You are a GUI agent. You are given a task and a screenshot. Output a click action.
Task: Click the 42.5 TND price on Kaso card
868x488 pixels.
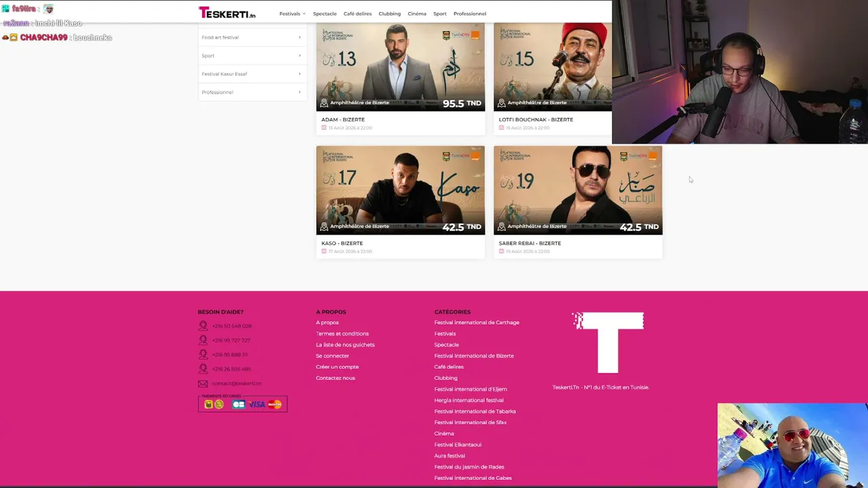click(462, 227)
